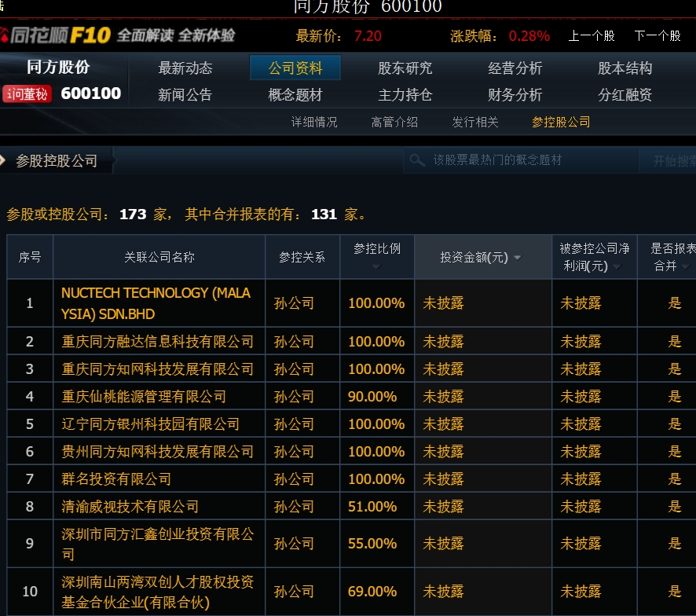Click 重庆同方知网科技发展有限公司
The image size is (696, 616).
tap(158, 369)
